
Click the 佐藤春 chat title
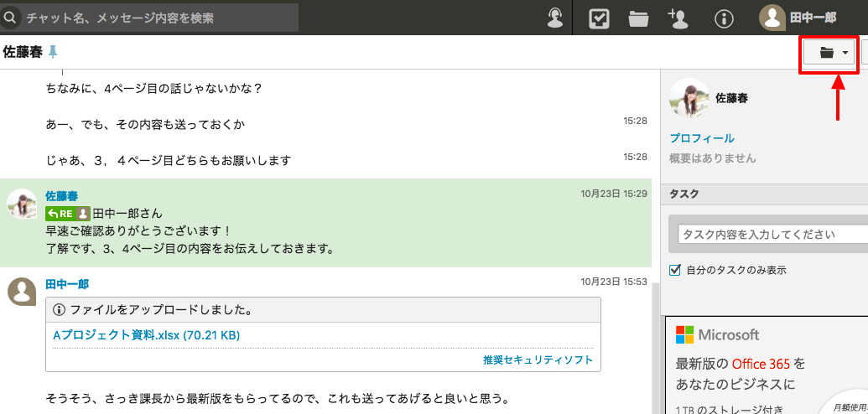23,52
